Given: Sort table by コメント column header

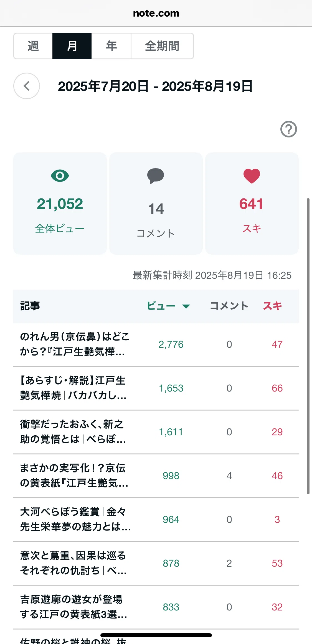Looking at the screenshot, I should [229, 306].
